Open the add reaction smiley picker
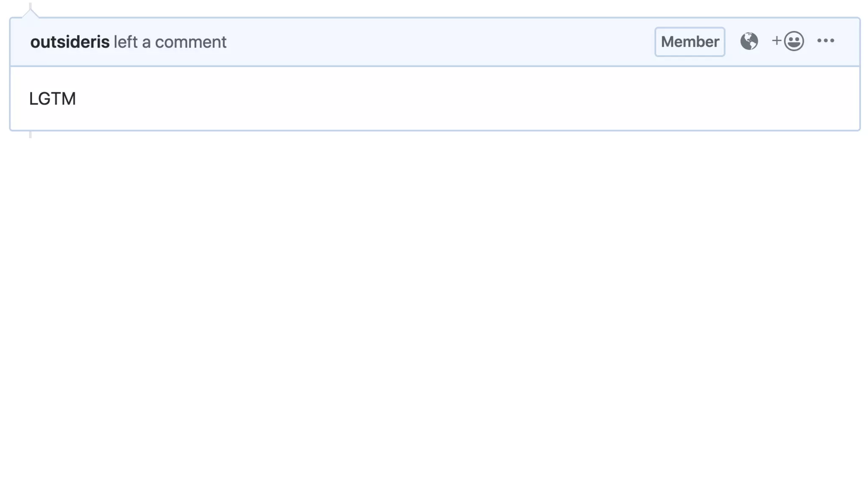This screenshot has height=488, width=868. [x=787, y=41]
